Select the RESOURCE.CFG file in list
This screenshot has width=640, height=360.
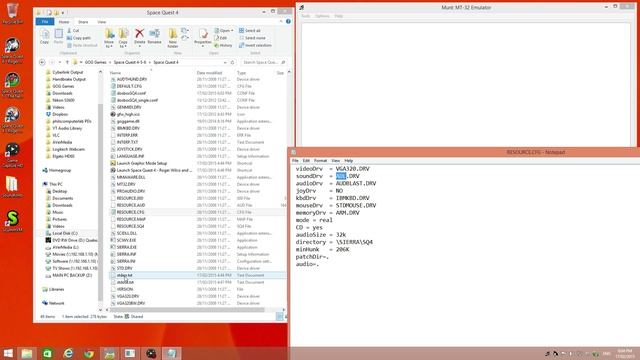[x=130, y=212]
